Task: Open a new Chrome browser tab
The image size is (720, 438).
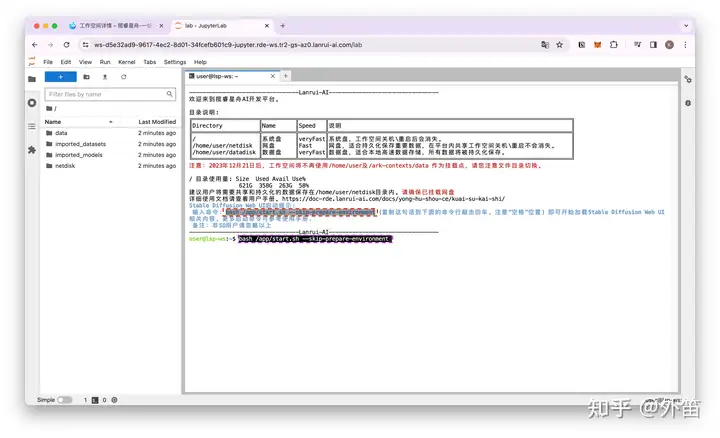Action: click(283, 26)
